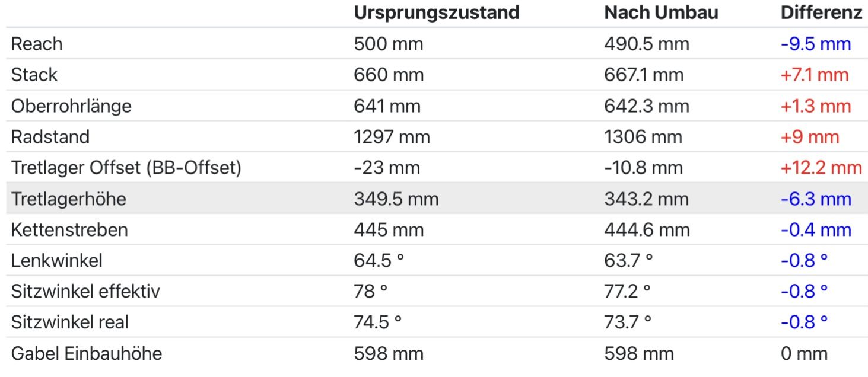
Task: Click the Nach Umbau column header
Action: (661, 13)
